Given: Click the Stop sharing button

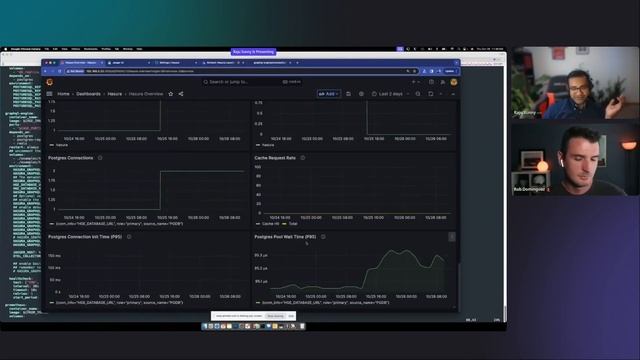Looking at the screenshot, I should point(275,316).
